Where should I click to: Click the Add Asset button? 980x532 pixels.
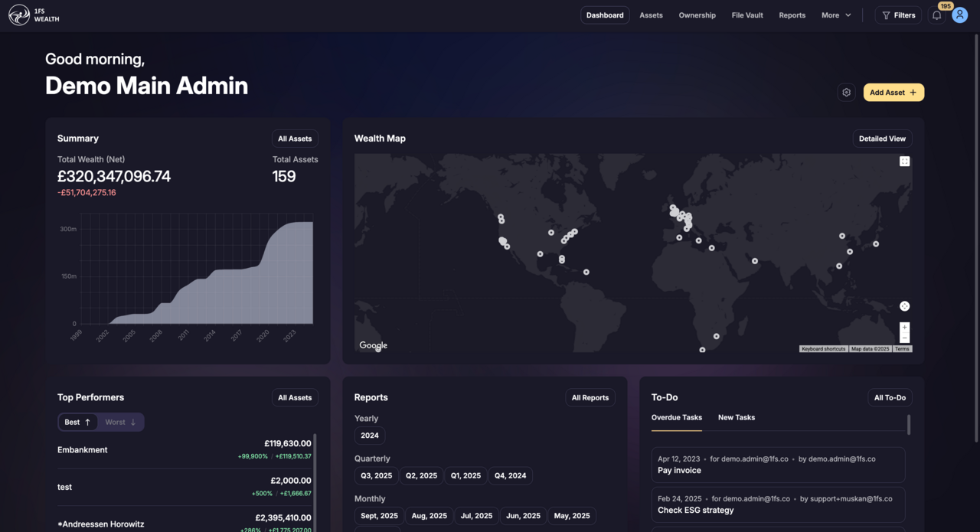893,93
